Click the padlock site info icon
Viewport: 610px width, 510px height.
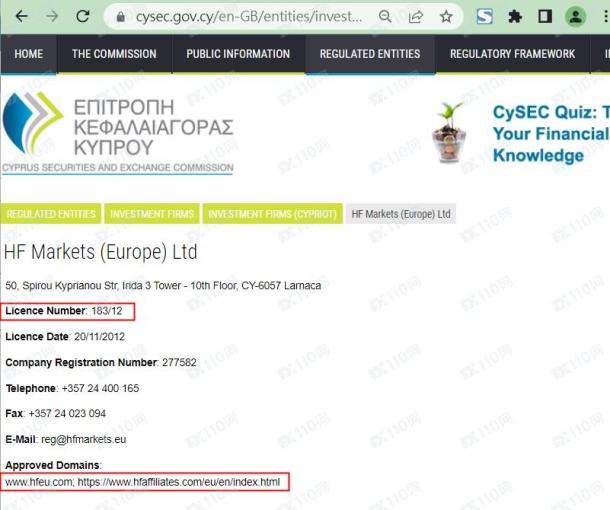121,17
